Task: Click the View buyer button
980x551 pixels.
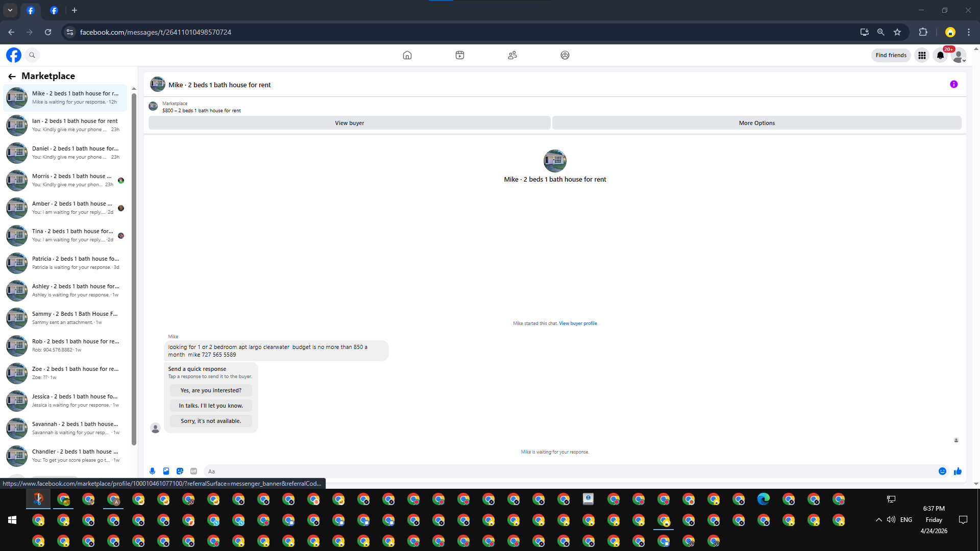Action: pos(350,123)
